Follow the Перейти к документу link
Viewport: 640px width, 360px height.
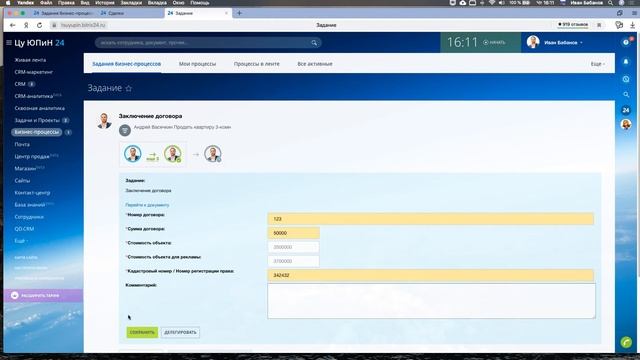click(x=147, y=205)
